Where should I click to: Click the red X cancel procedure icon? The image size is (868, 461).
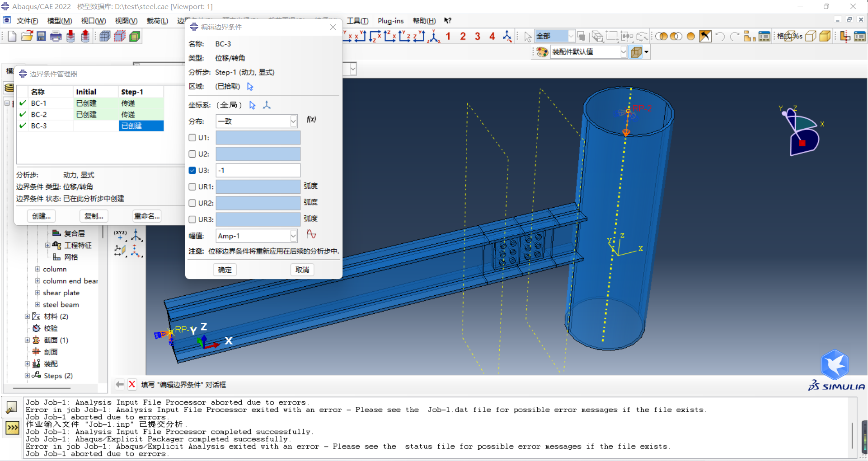tap(132, 384)
